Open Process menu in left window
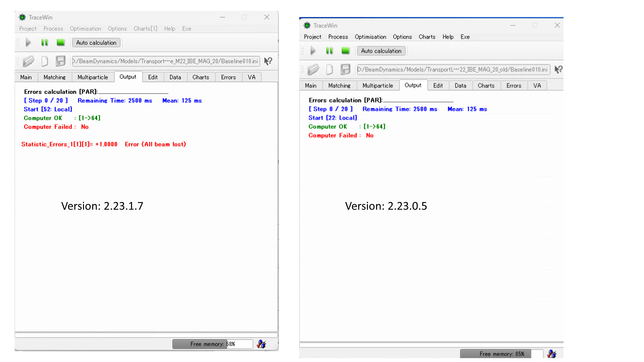The image size is (644, 362). [x=53, y=29]
